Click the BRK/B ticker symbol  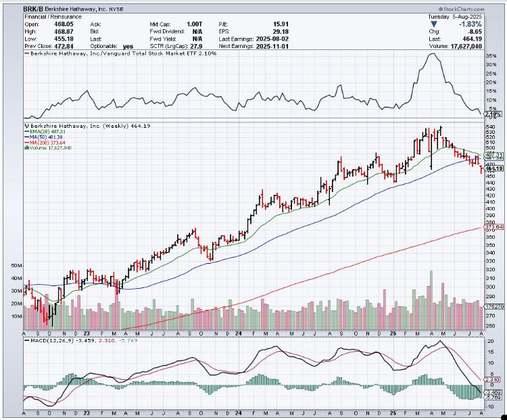coord(33,9)
